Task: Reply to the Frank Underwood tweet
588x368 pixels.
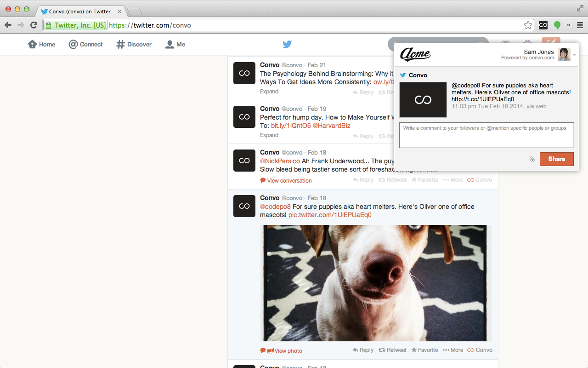Action: (363, 180)
